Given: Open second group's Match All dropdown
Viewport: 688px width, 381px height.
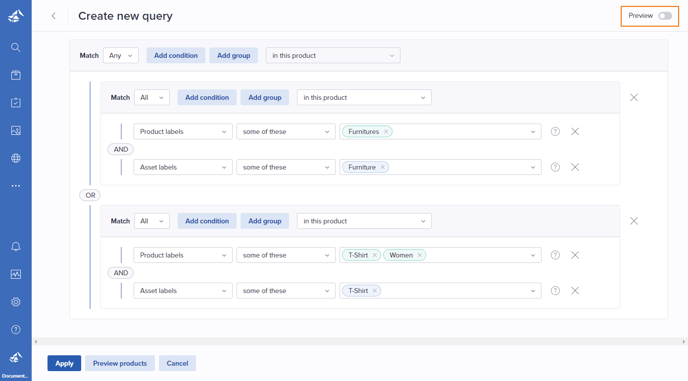Looking at the screenshot, I should (x=152, y=221).
